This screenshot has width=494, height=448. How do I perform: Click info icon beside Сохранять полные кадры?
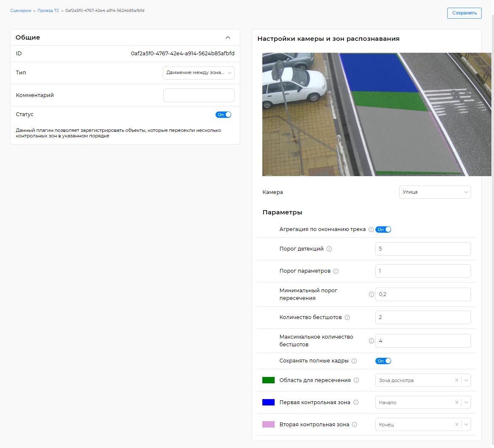pyautogui.click(x=354, y=361)
